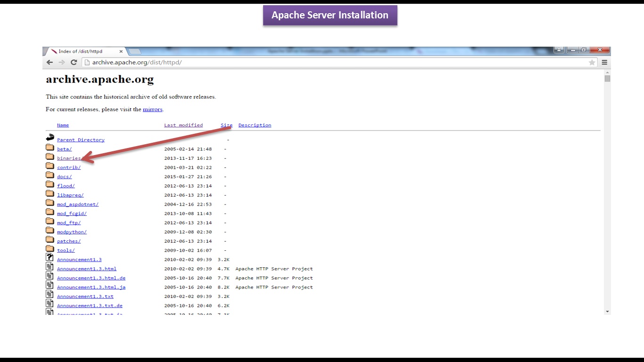This screenshot has width=644, height=362.
Task: Click the folder icon beside tools/
Action: (50, 249)
